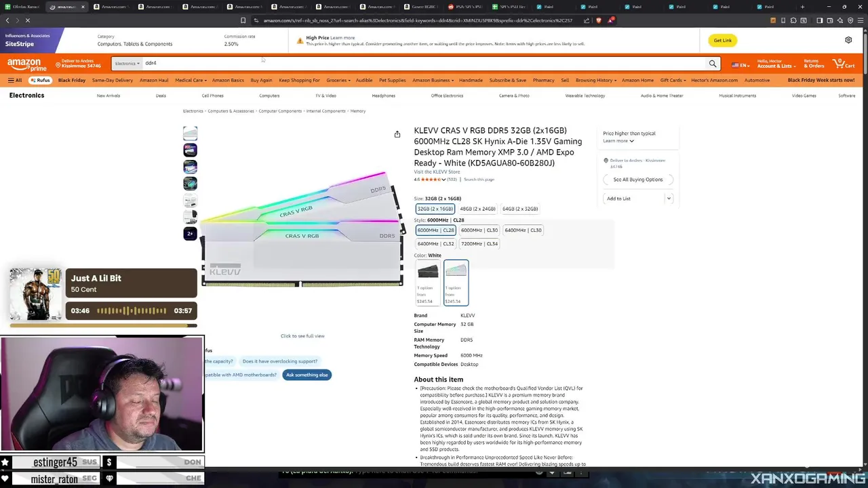Select the 64GB (2 x 32GB) size option
Screen dimensions: 868x488
(x=520, y=209)
